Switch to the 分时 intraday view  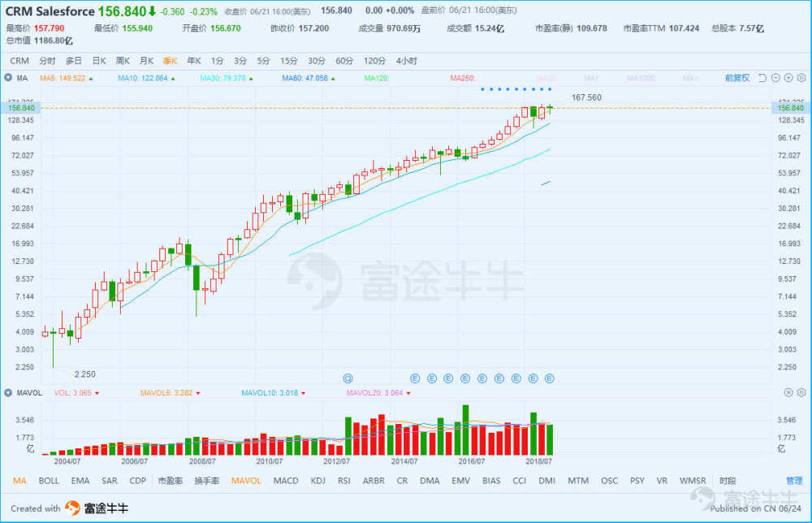[x=47, y=61]
